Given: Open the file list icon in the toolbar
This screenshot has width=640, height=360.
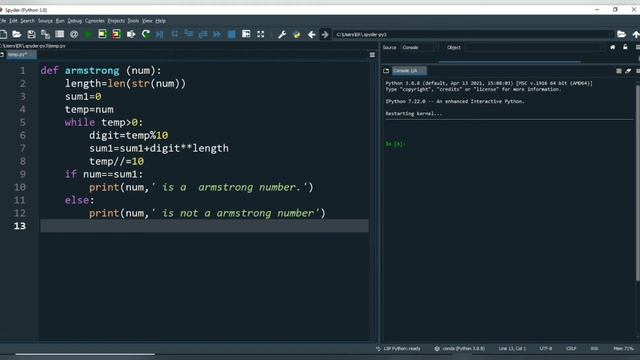Looking at the screenshot, I should pyautogui.click(x=60, y=34).
